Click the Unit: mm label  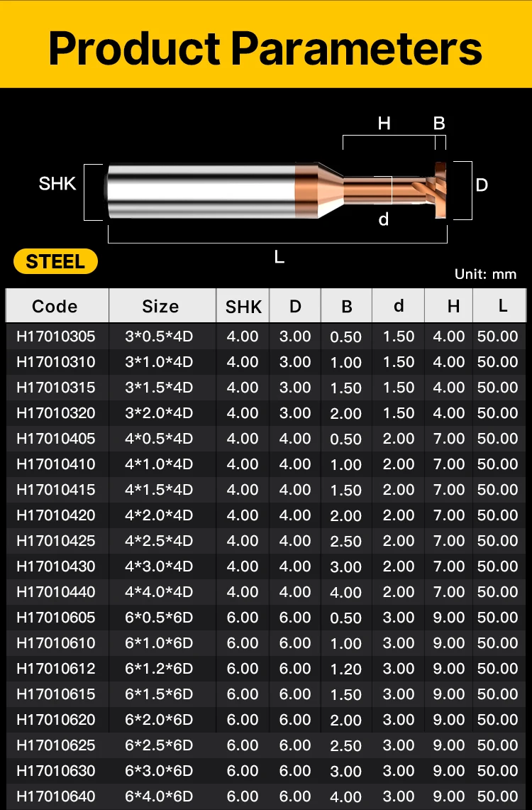click(485, 274)
